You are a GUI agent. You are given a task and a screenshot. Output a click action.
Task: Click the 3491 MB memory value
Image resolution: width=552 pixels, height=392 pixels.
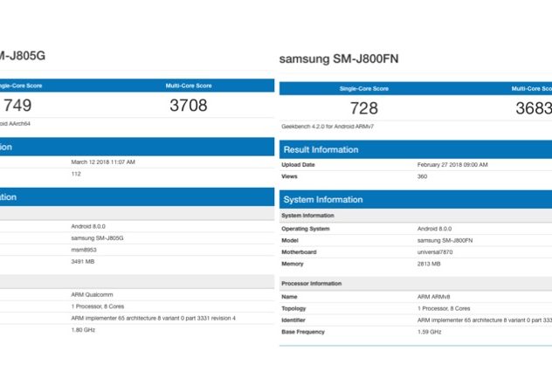point(83,259)
